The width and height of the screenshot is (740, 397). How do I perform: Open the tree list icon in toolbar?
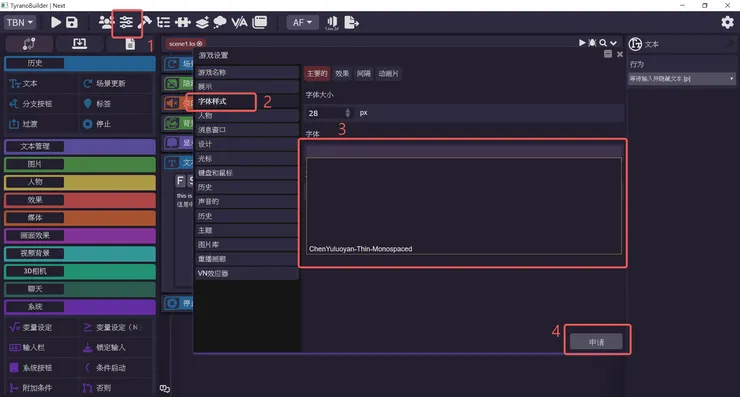pyautogui.click(x=164, y=22)
